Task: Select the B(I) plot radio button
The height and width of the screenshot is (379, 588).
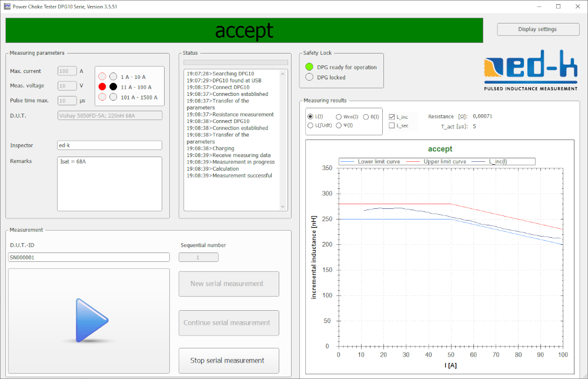Action: pyautogui.click(x=366, y=117)
